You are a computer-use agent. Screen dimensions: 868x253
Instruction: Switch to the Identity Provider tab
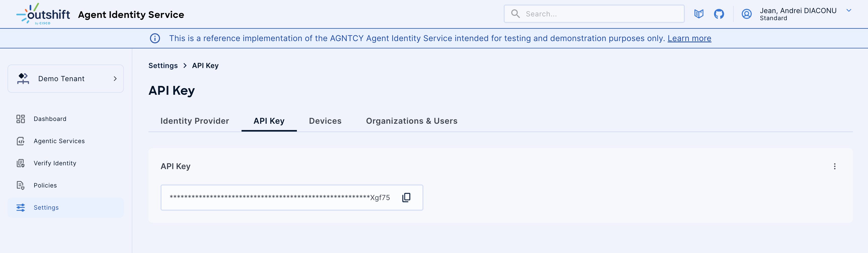(195, 121)
